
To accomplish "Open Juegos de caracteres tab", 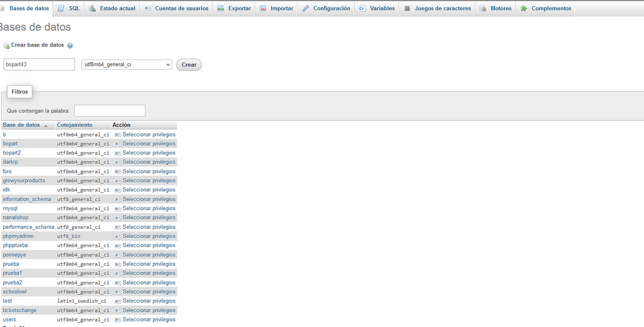I will pyautogui.click(x=437, y=8).
